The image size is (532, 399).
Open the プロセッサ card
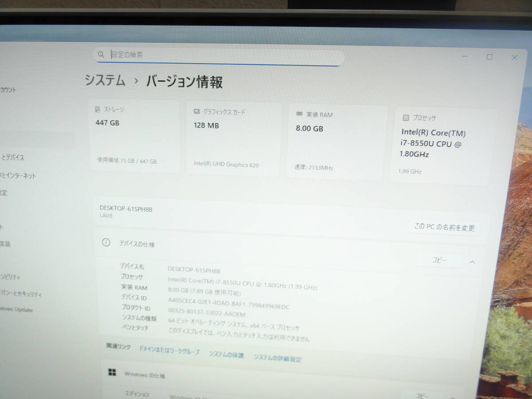pyautogui.click(x=441, y=146)
